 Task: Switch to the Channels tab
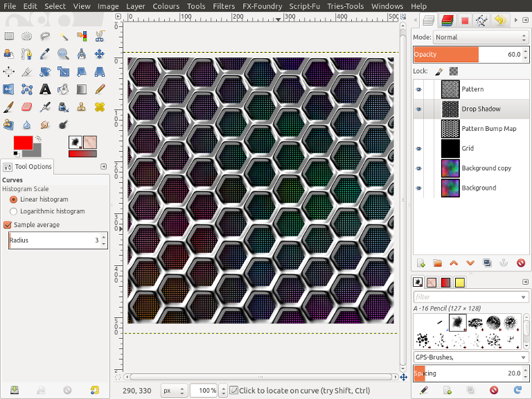447,20
